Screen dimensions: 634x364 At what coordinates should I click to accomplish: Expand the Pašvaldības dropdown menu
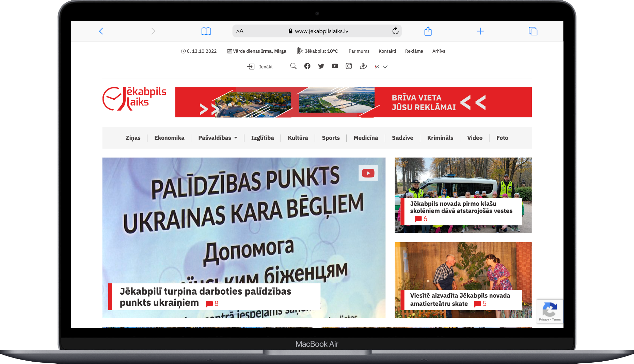[218, 138]
